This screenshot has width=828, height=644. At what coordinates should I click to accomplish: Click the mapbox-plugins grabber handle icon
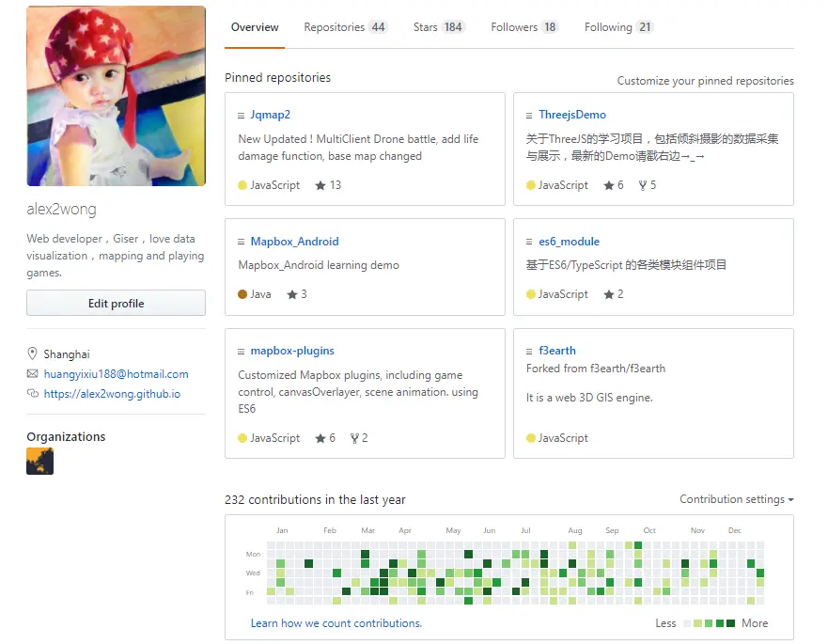tap(241, 352)
